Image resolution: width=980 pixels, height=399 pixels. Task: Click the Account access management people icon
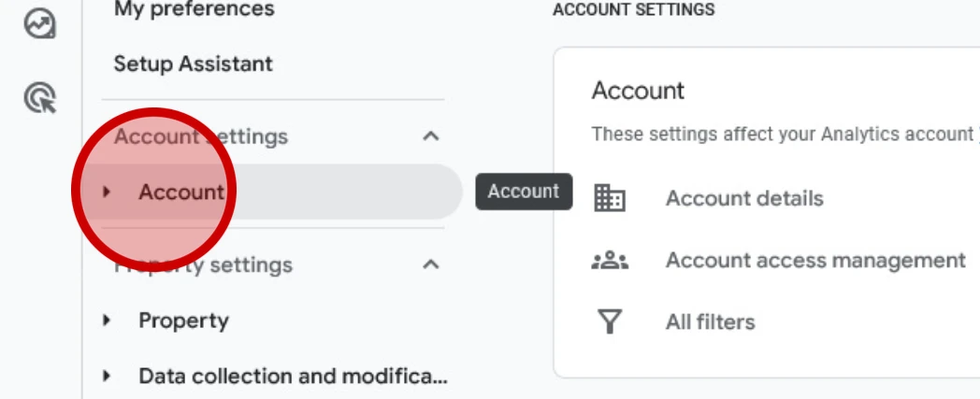(x=610, y=260)
